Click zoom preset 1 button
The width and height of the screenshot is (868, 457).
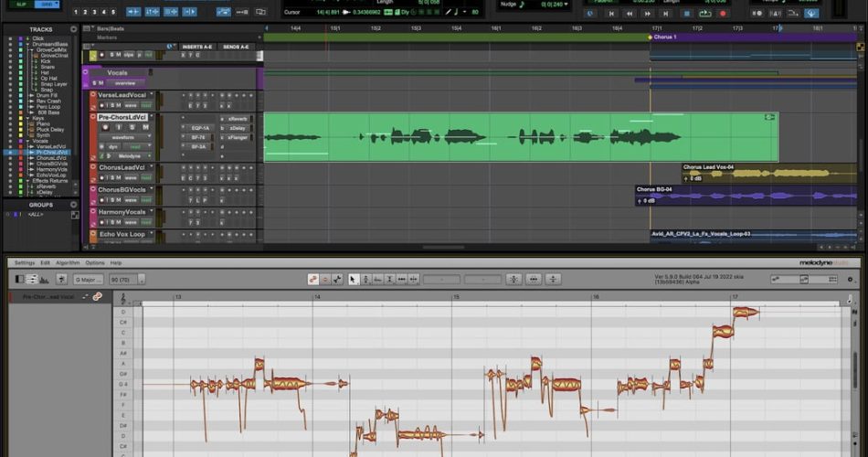(76, 12)
